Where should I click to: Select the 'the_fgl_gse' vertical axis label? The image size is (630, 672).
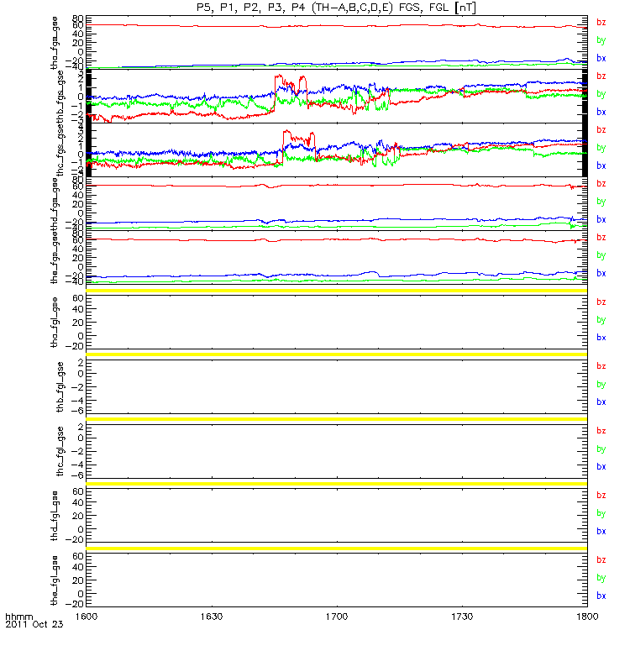[55, 580]
